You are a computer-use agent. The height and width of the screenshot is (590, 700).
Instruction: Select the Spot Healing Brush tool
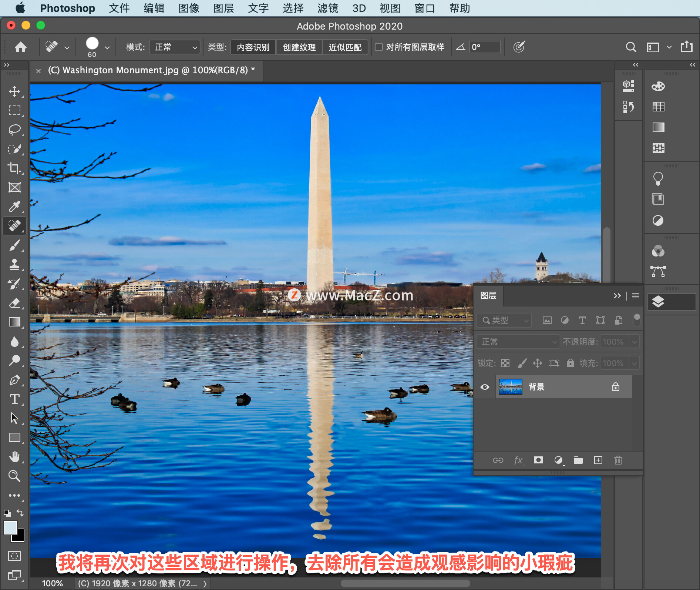point(14,226)
